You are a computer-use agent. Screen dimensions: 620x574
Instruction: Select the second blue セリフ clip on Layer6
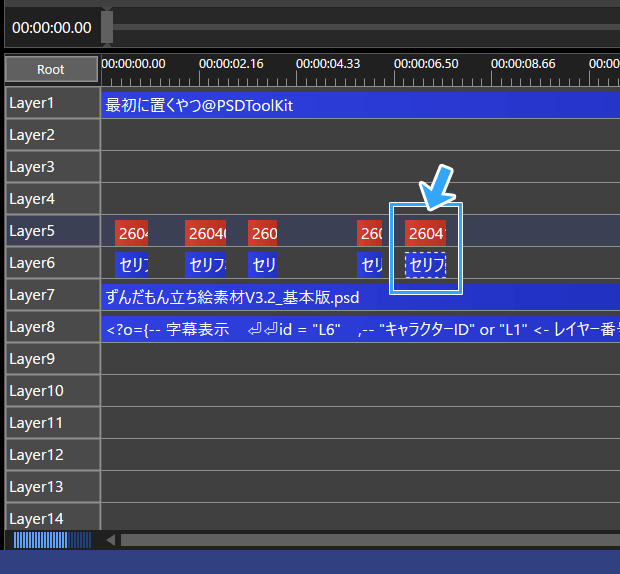(x=206, y=265)
